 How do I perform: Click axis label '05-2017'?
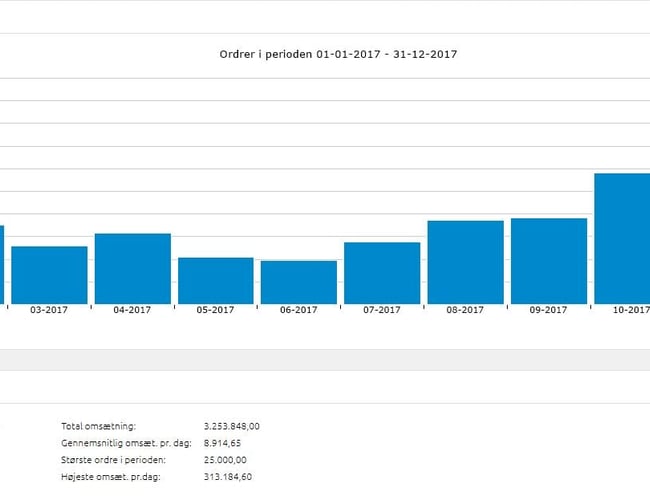point(216,310)
